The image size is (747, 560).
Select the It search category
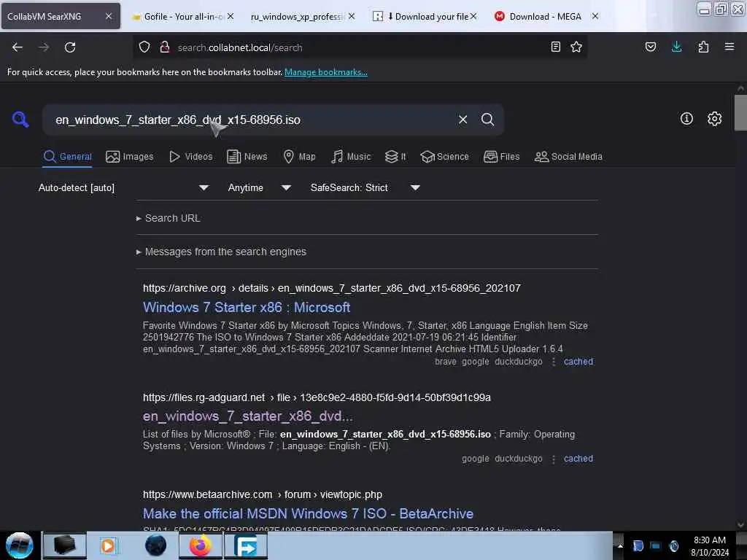click(395, 156)
